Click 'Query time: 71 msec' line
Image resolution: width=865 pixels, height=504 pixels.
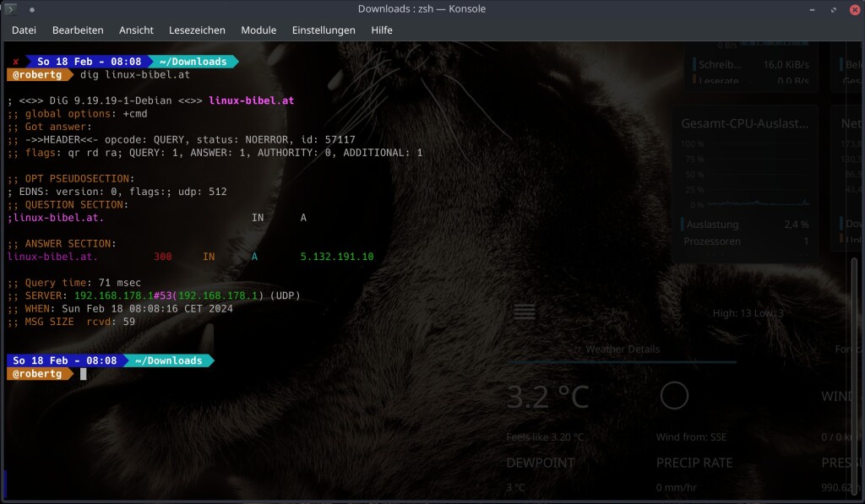pyautogui.click(x=74, y=282)
